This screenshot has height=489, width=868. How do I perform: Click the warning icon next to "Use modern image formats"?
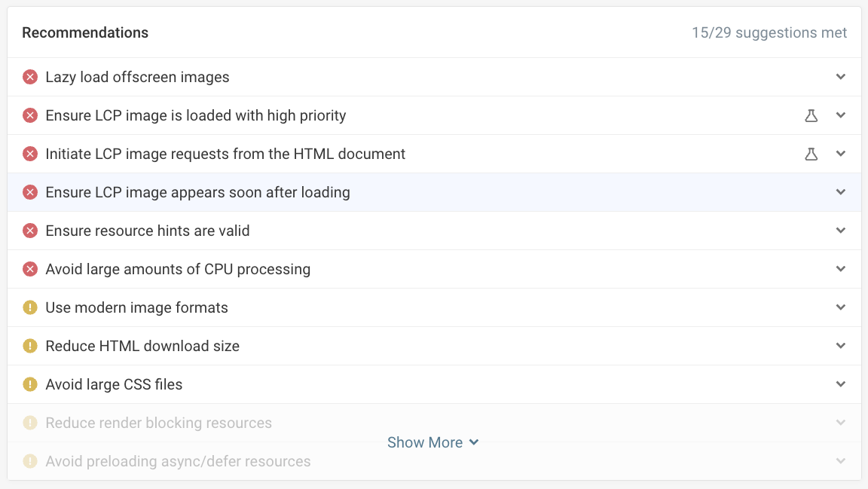click(29, 307)
